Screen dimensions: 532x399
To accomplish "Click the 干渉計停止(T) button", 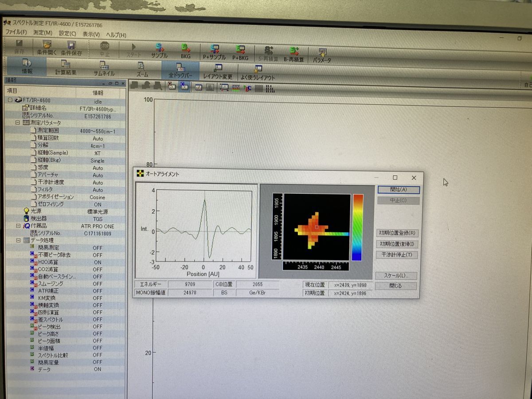I will tap(397, 255).
